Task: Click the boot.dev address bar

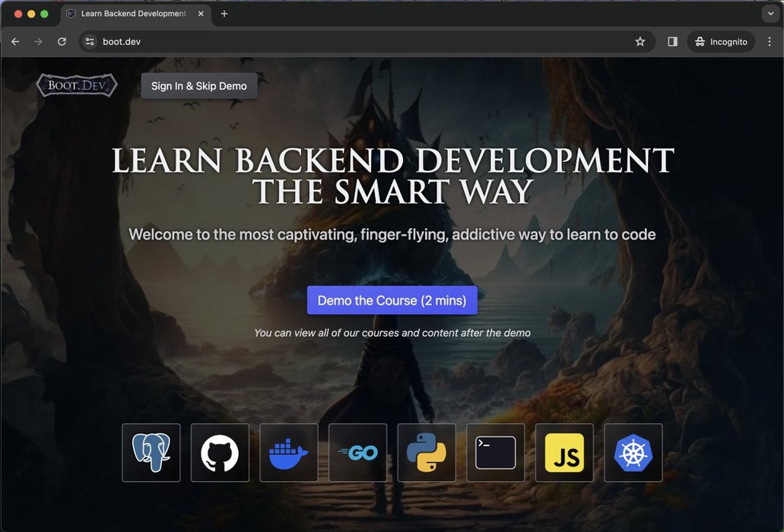Action: [367, 42]
